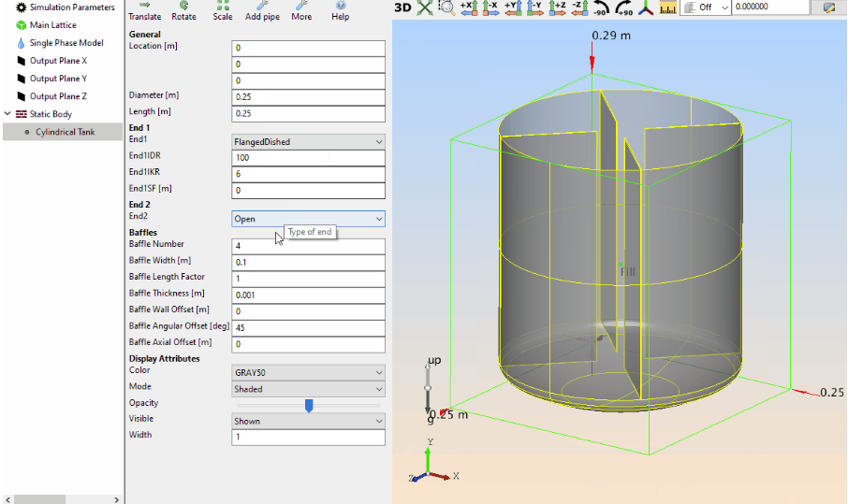Rotate view by +90 degrees
The image size is (848, 504).
pos(624,7)
